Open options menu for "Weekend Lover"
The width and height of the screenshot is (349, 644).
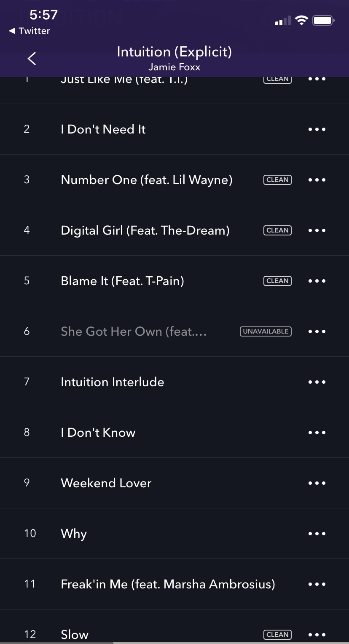tap(317, 483)
